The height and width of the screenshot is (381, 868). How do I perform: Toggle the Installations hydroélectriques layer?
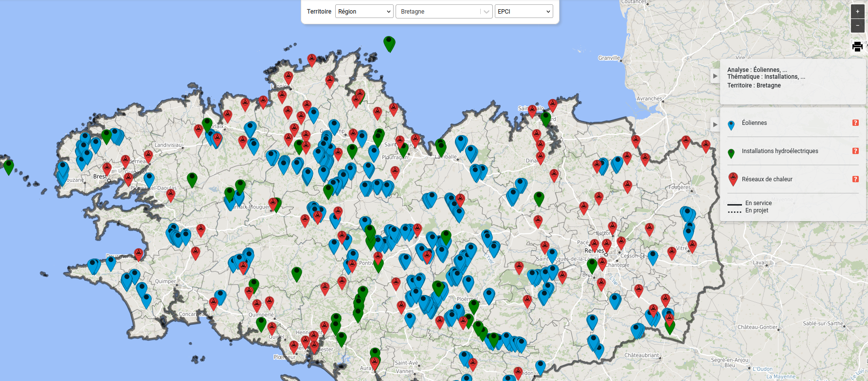(x=780, y=151)
